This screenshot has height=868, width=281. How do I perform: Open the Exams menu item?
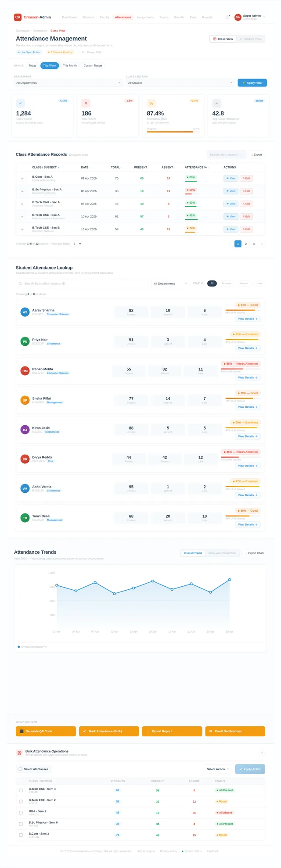click(x=164, y=17)
